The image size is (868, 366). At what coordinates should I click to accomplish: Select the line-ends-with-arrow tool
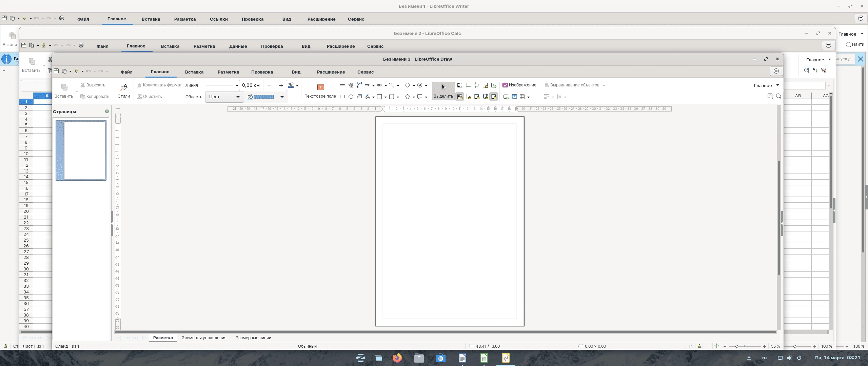tap(367, 85)
